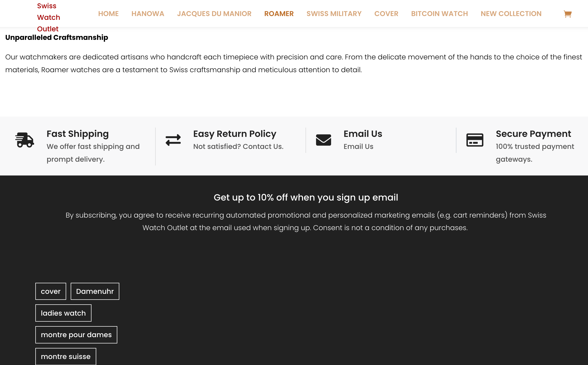The height and width of the screenshot is (365, 588).
Task: Click the Swiss Watch Outlet logo
Action: coord(49,17)
